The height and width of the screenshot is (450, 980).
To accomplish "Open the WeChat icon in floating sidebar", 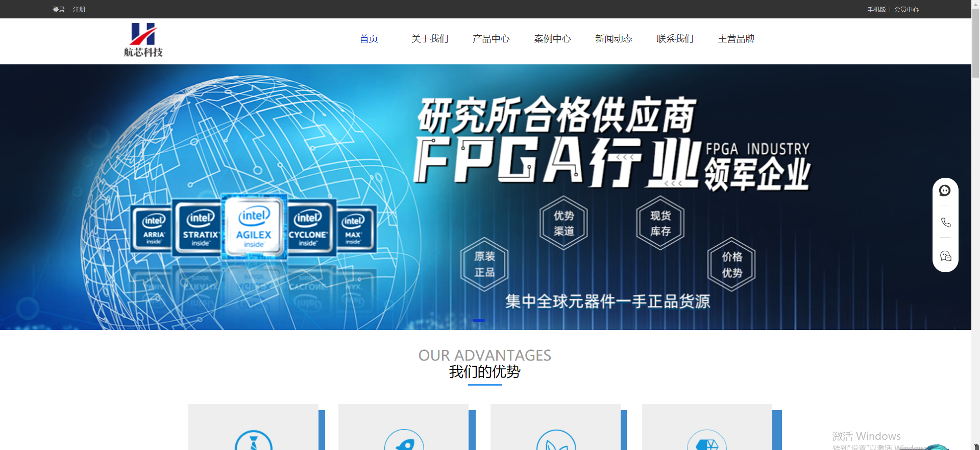I will (x=945, y=256).
